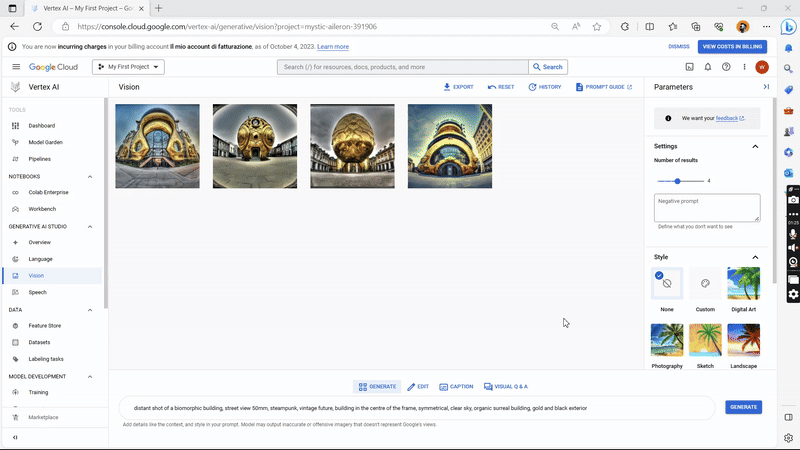Click View Costs in Billing
The image size is (800, 450).
732,46
